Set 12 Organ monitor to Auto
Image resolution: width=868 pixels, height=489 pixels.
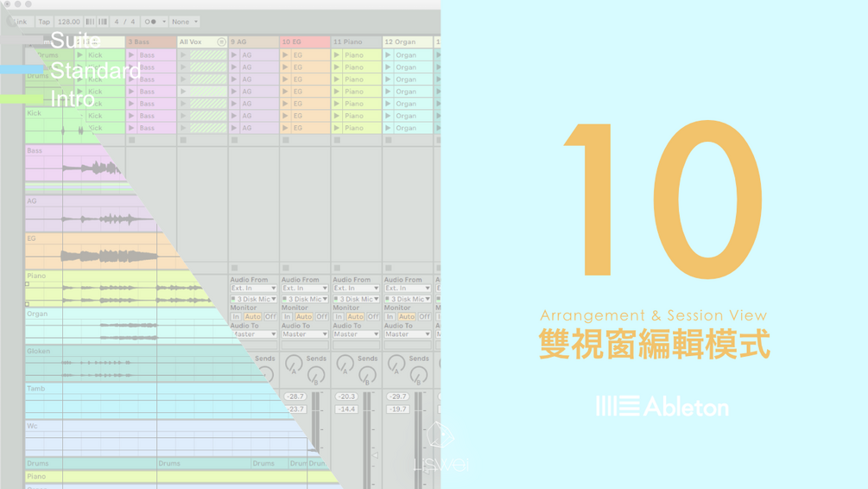click(406, 317)
